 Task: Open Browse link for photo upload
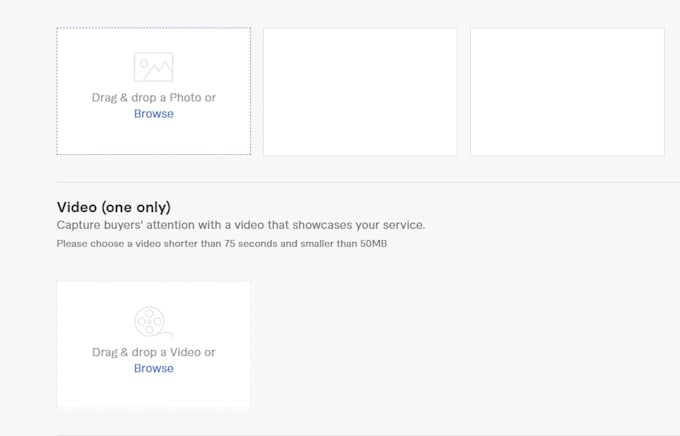[154, 114]
